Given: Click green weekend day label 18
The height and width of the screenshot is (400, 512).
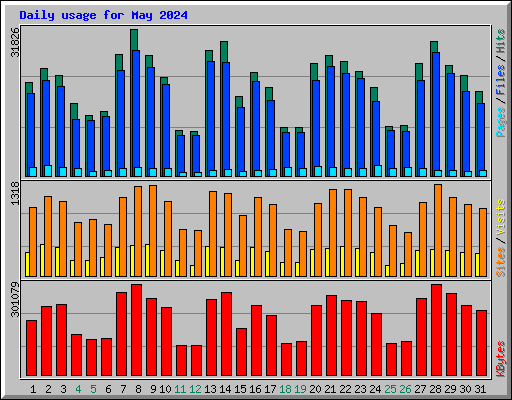Looking at the screenshot, I should click(x=285, y=389).
